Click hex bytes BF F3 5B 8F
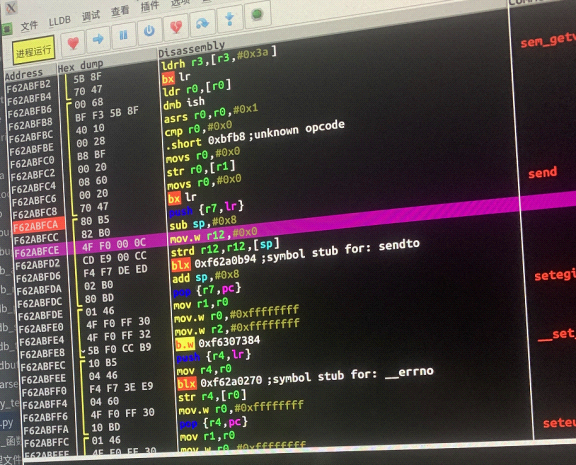576x465 pixels. pyautogui.click(x=107, y=113)
